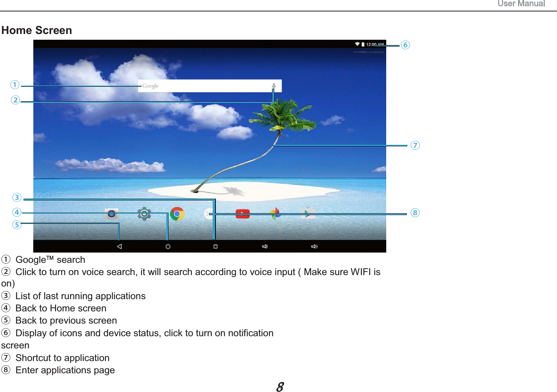Tap the volume up speaker icon
557x392 pixels.
[x=314, y=246]
